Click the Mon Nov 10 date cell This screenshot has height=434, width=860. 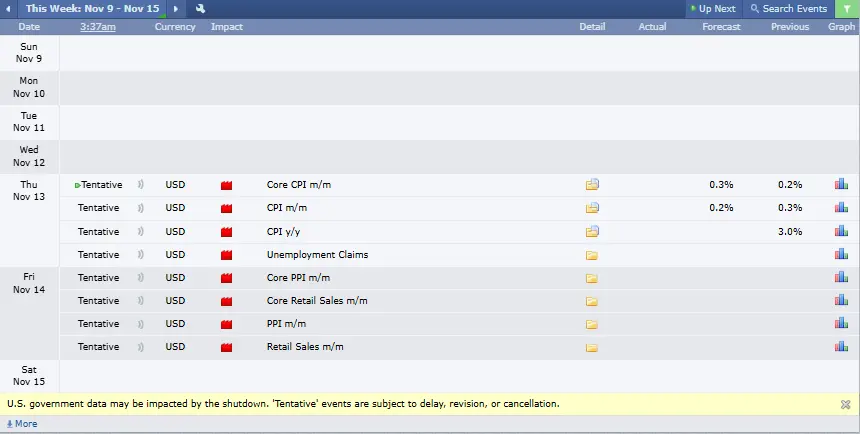tap(29, 87)
